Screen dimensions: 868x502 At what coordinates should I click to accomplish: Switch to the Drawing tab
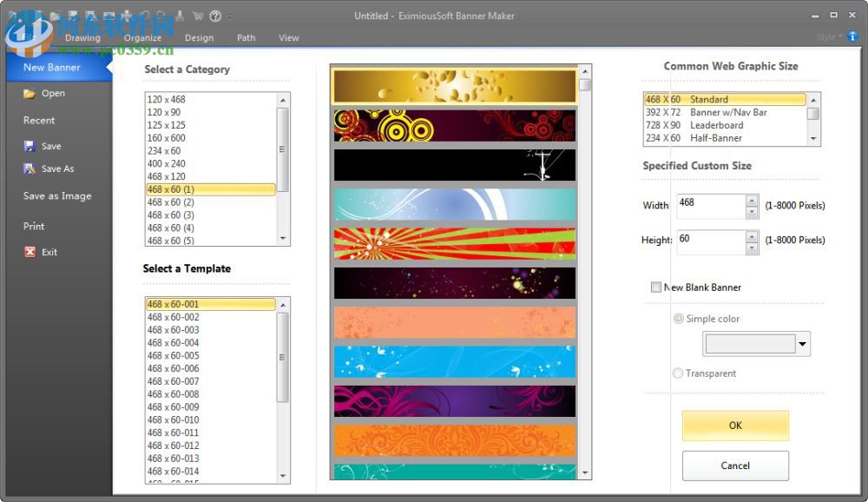tap(83, 37)
